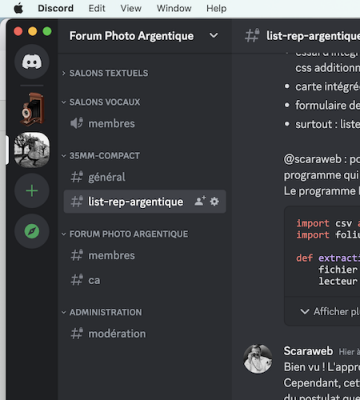Image resolution: width=360 pixels, height=400 pixels.
Task: Open the Window menu
Action: coord(174,8)
